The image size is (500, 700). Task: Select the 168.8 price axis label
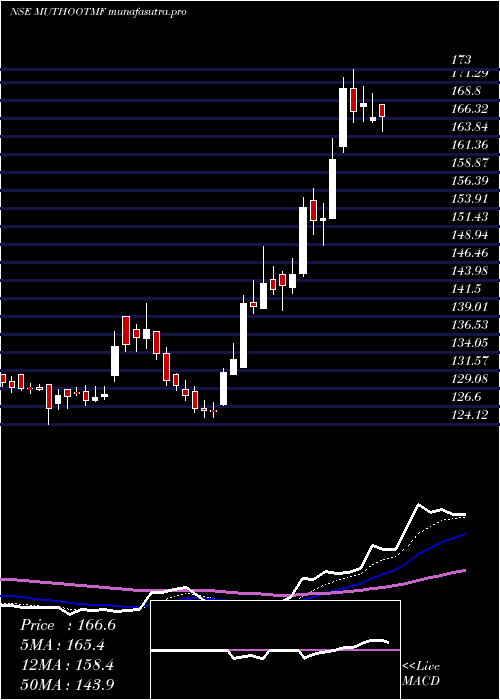(466, 91)
